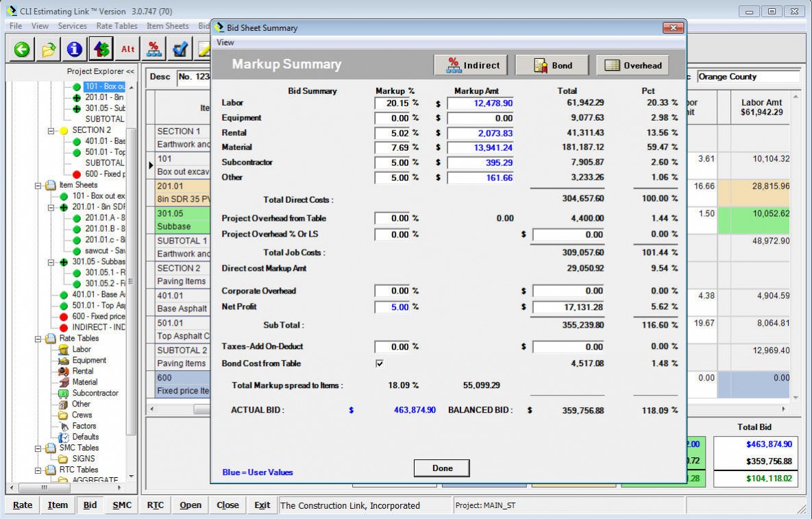Click the Orange County text field
The image size is (812, 519).
click(x=748, y=77)
